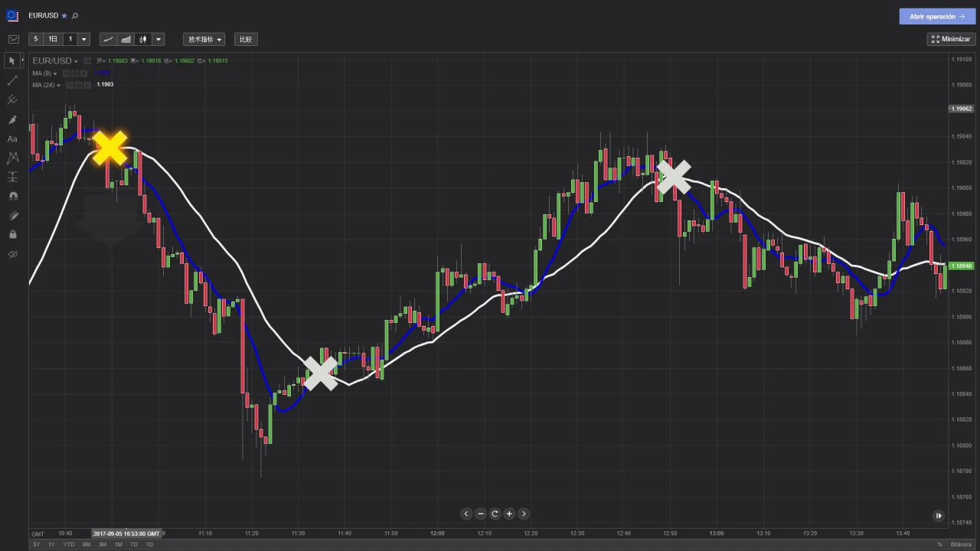Image resolution: width=980 pixels, height=551 pixels.
Task: Select the 6M date range
Action: 87,544
